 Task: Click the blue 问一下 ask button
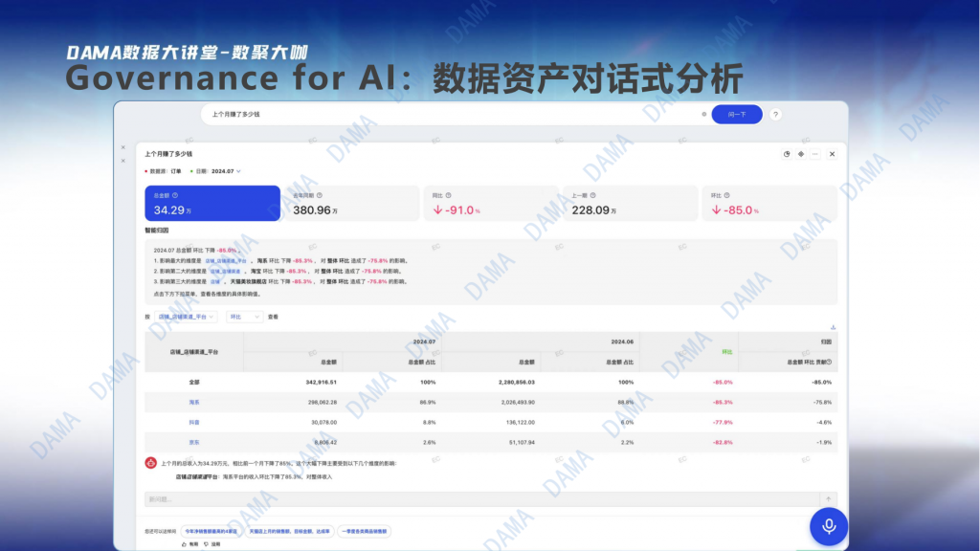[x=737, y=115]
